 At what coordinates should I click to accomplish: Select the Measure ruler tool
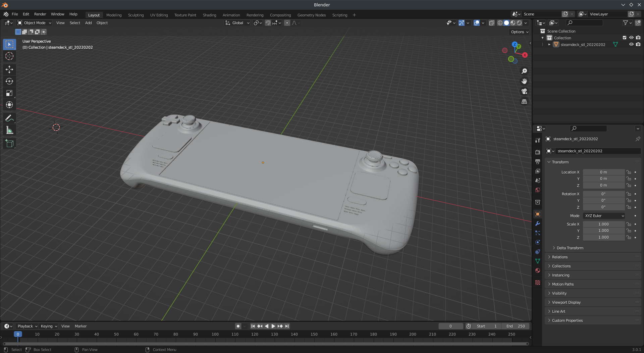[x=9, y=130]
